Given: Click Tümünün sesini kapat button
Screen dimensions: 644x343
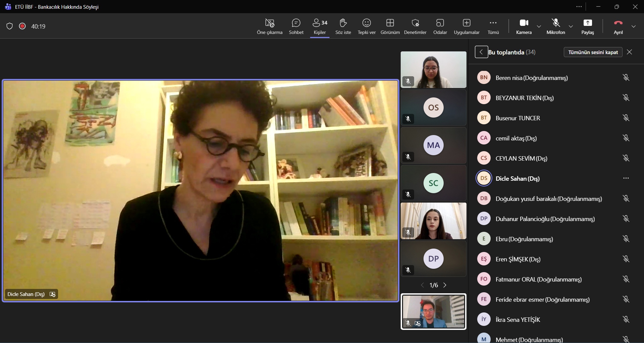Looking at the screenshot, I should (x=593, y=52).
